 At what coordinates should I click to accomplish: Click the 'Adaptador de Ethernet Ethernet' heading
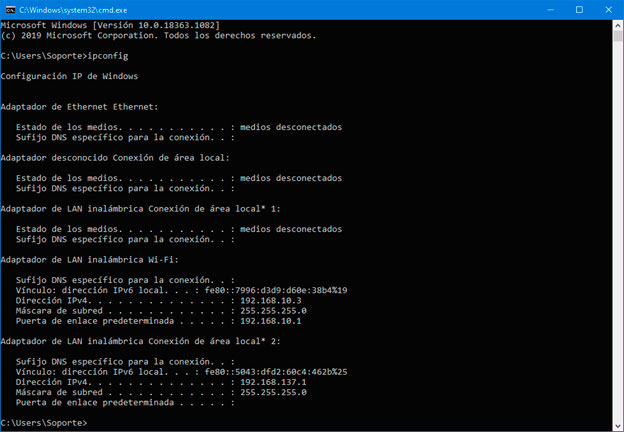pyautogui.click(x=80, y=107)
